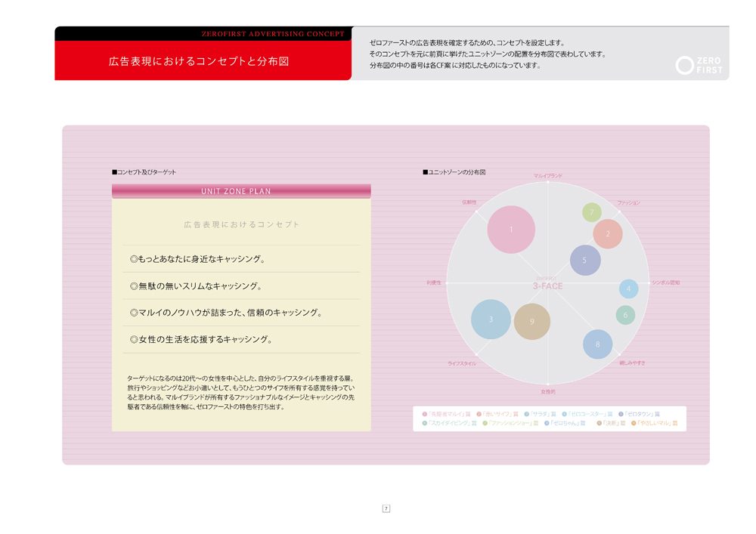The width and height of the screenshot is (756, 534).
Task: Click the 女性的 axis label
Action: click(x=547, y=392)
